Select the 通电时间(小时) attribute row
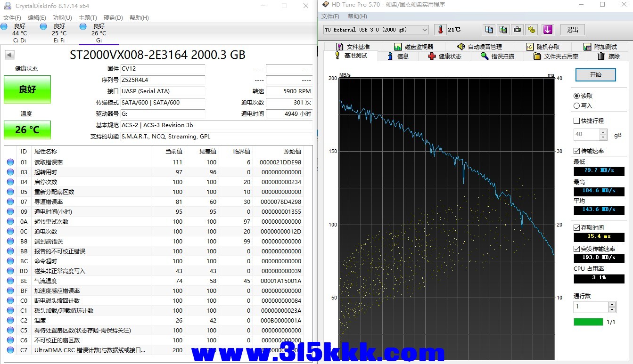This screenshot has height=364, width=633. [154, 211]
